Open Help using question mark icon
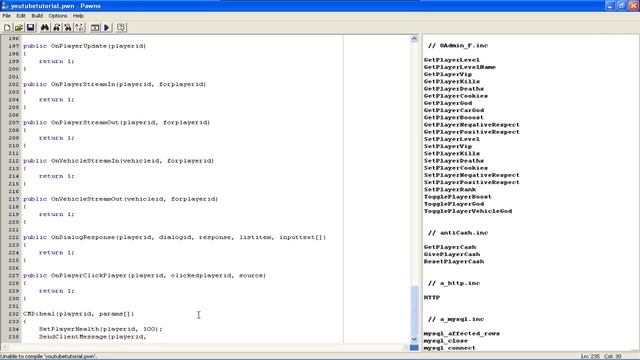Image resolution: width=640 pixels, height=360 pixels. [x=121, y=27]
